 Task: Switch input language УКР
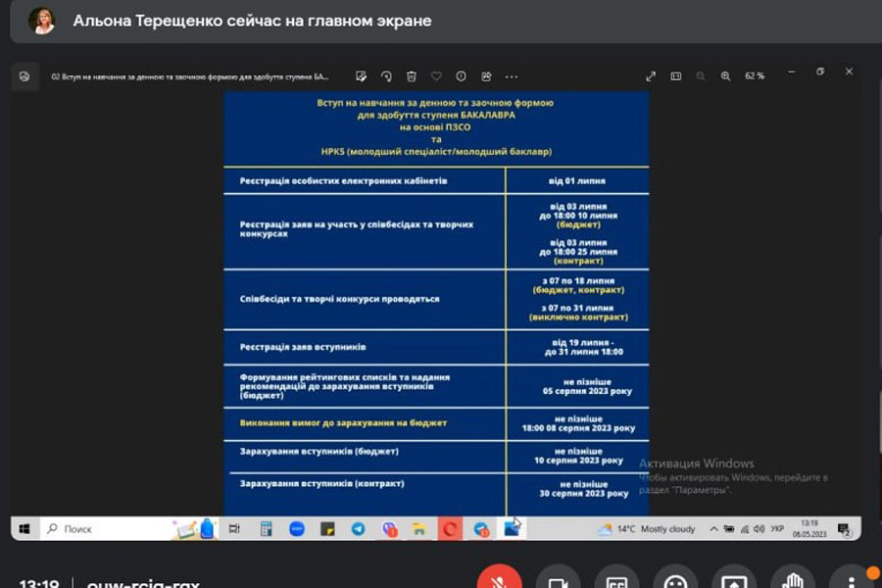(x=777, y=529)
